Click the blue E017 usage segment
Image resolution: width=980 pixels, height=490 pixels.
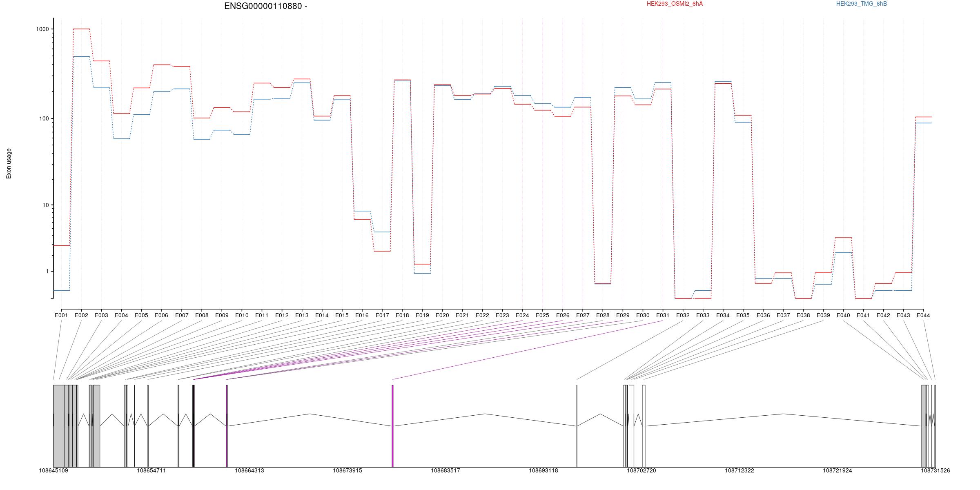382,232
